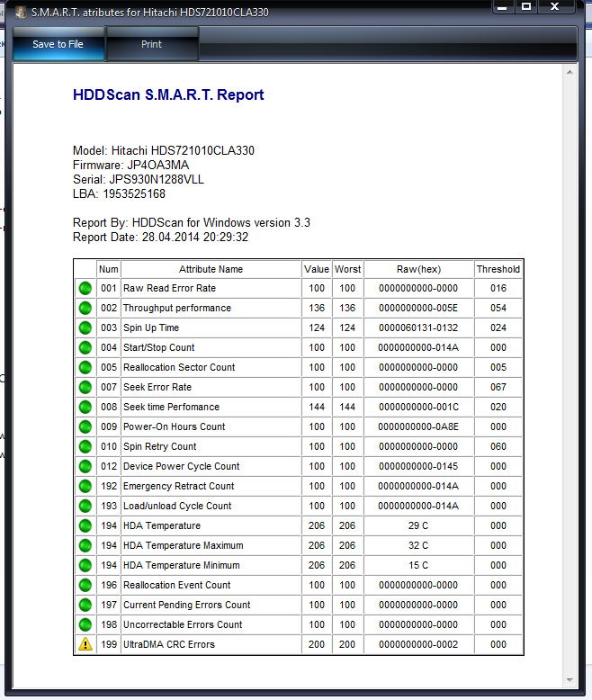The width and height of the screenshot is (592, 700).
Task: Click green status icon for Spin Retry Count
Action: tap(85, 446)
